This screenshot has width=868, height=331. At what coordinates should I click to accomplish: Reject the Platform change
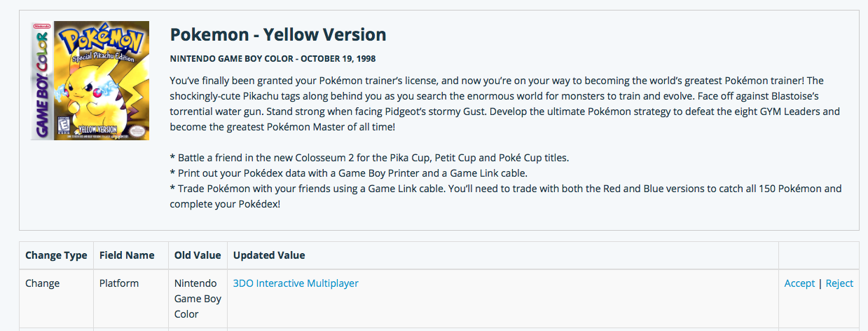pos(839,283)
